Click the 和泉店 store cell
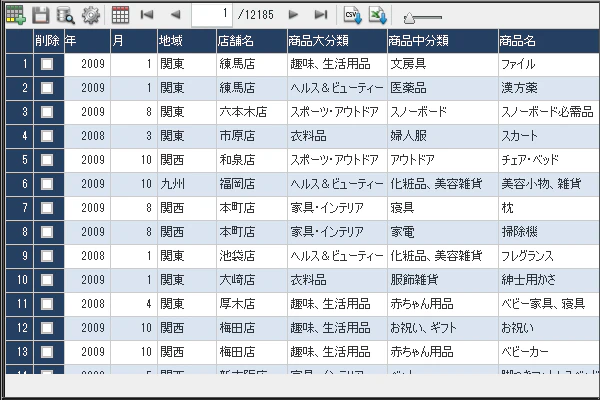This screenshot has height=400, width=600. pos(252,160)
